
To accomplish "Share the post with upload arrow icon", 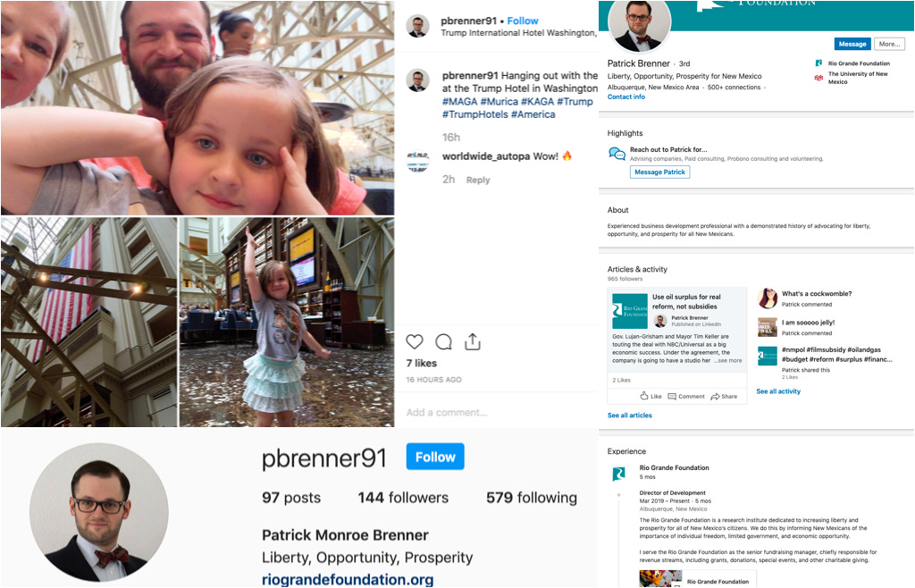I will (x=473, y=341).
